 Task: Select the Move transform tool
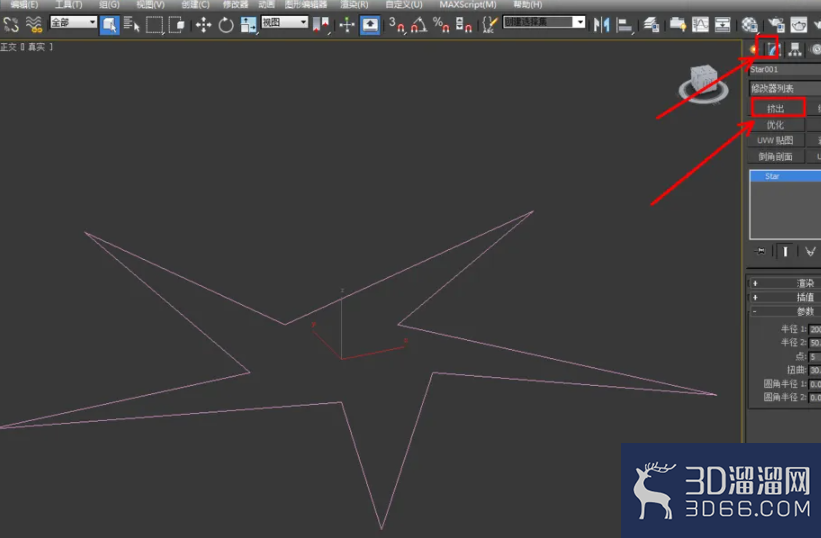click(203, 25)
